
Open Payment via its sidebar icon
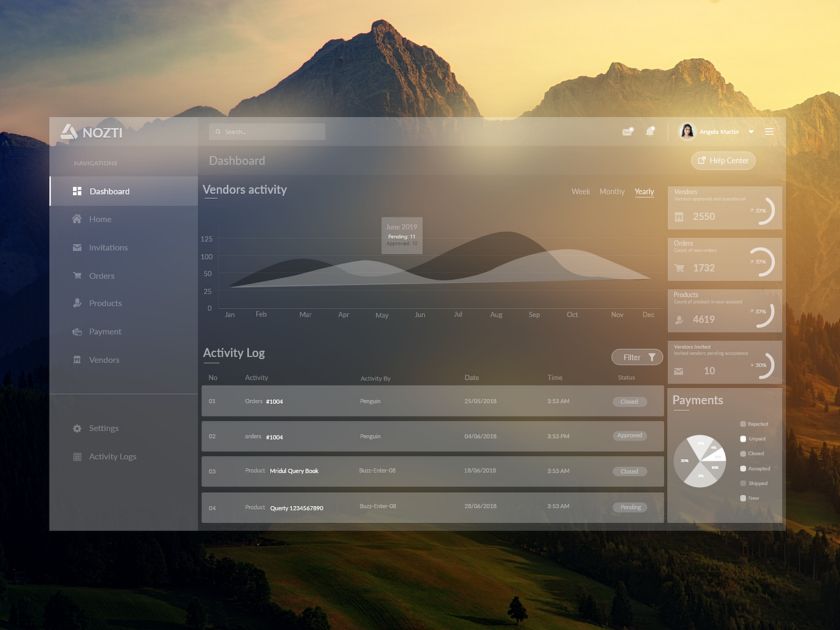click(x=77, y=331)
